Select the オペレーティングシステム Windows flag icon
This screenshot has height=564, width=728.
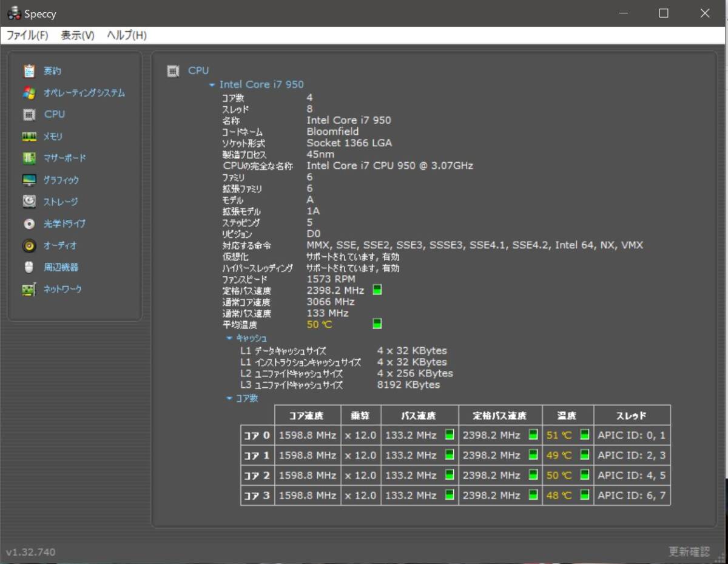(x=29, y=93)
